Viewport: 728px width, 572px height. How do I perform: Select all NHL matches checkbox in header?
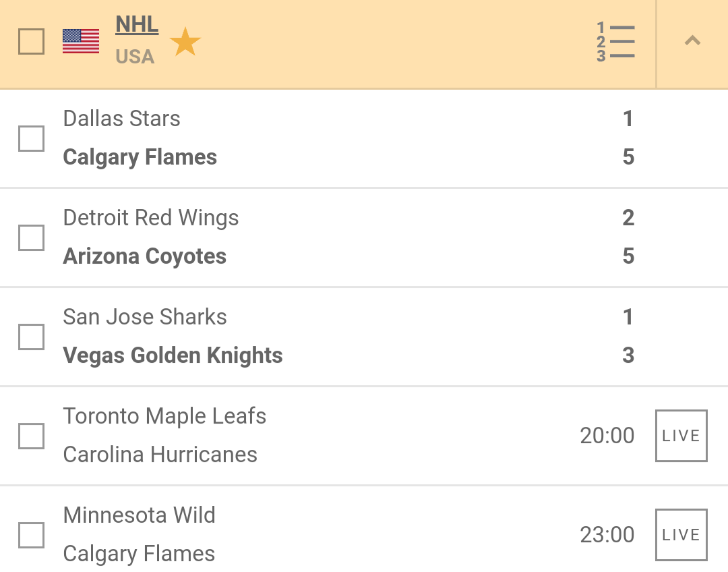point(31,42)
